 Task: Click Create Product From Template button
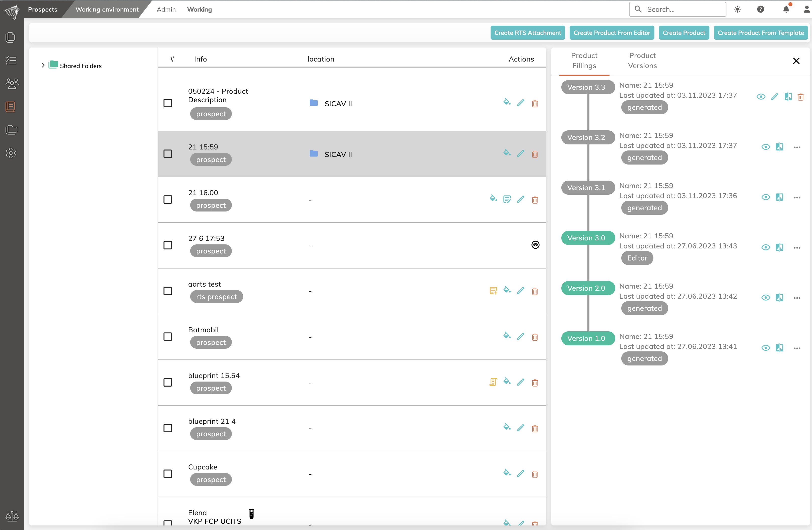(761, 33)
